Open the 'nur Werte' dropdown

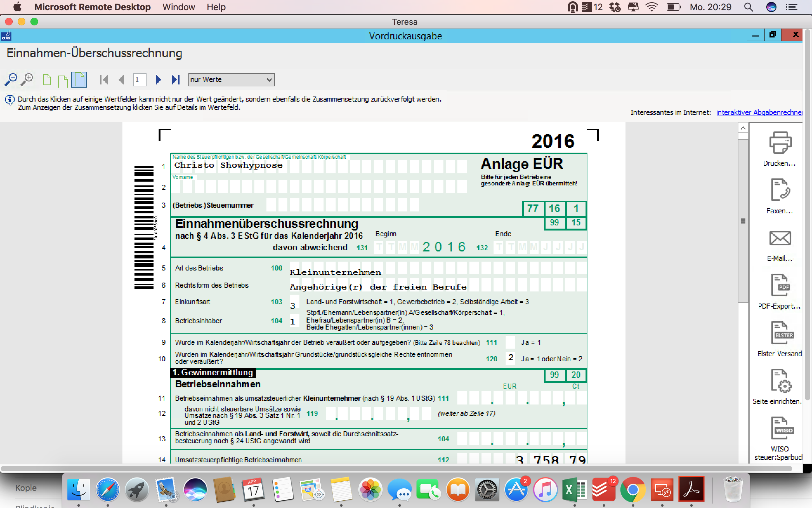point(231,80)
